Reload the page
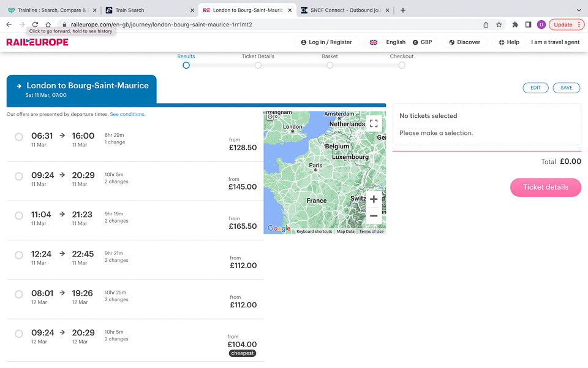Image resolution: width=588 pixels, height=368 pixels. (35, 25)
